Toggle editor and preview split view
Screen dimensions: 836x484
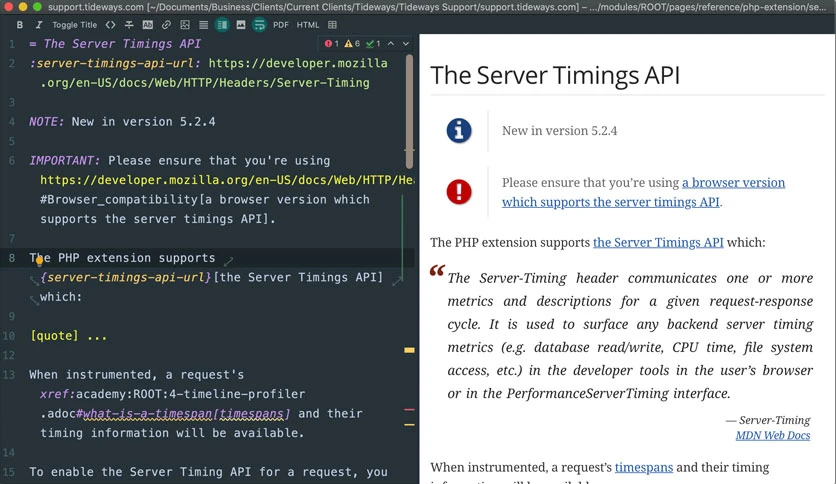(x=222, y=25)
